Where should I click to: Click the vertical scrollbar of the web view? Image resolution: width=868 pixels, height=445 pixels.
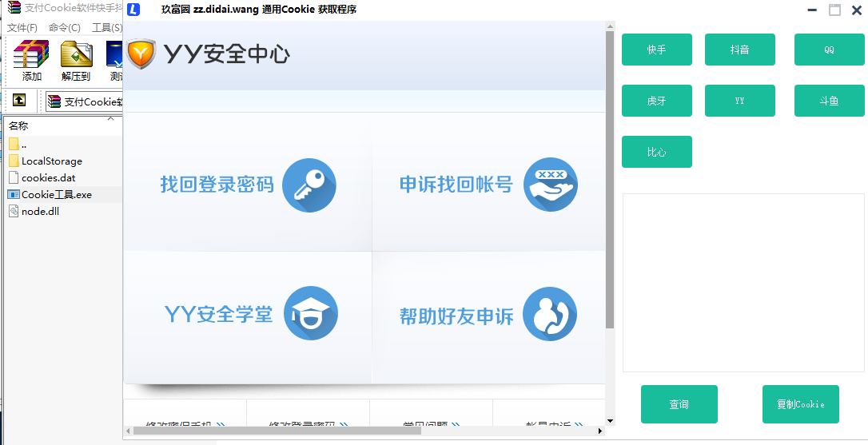(x=610, y=180)
